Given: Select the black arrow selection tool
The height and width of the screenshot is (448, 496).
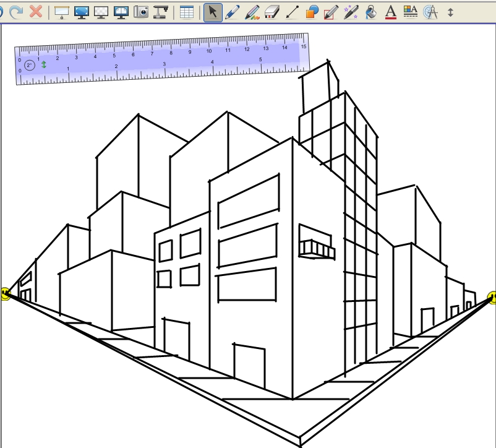Looking at the screenshot, I should pyautogui.click(x=213, y=11).
